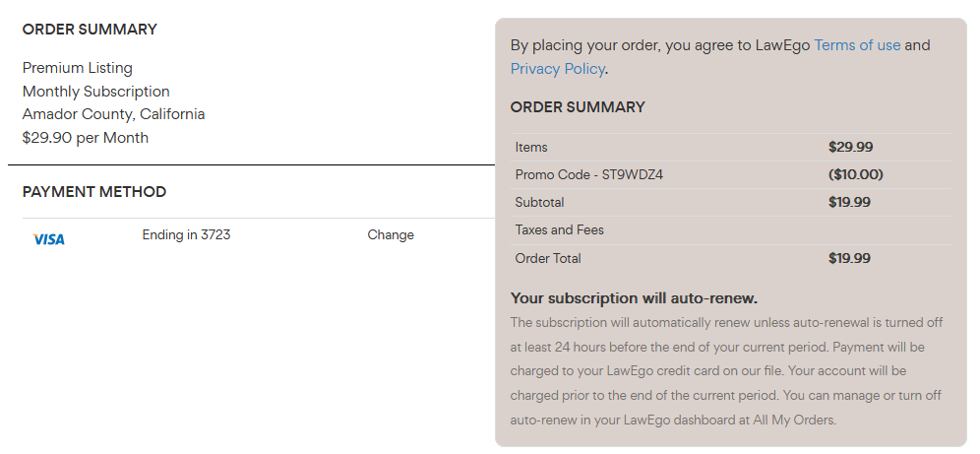This screenshot has width=980, height=454.
Task: Click the Taxes and Fees row
Action: pos(731,230)
